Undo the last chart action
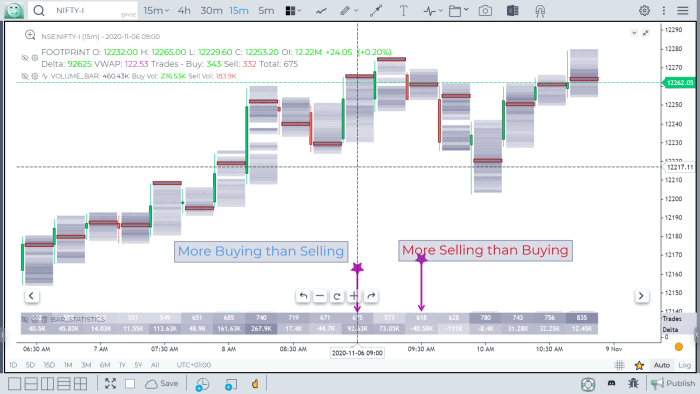700x394 pixels. (303, 296)
